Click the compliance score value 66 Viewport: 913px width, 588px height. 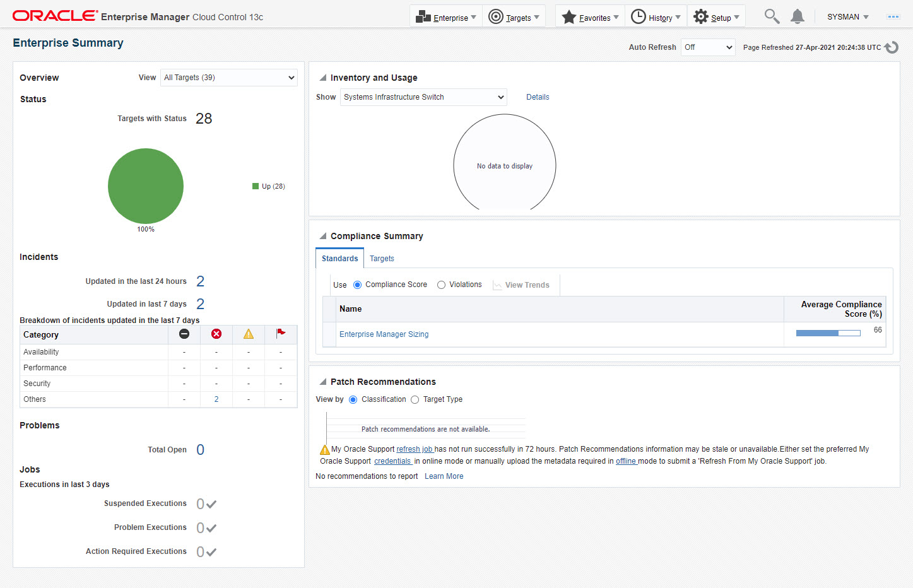point(878,330)
